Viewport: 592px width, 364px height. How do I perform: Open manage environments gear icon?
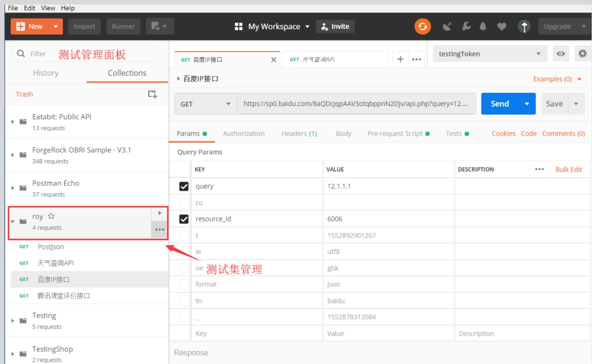(x=582, y=54)
